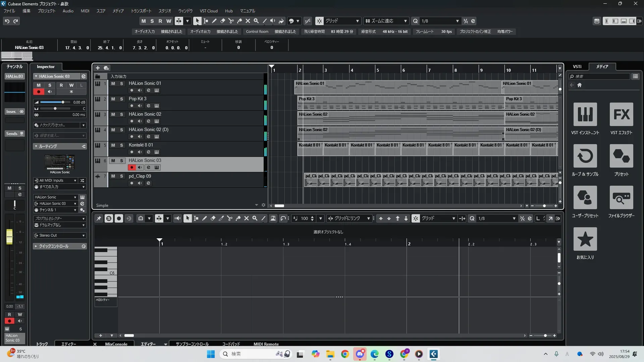
Task: Disable record enable on HALion Sonic 03 track
Action: (131, 167)
